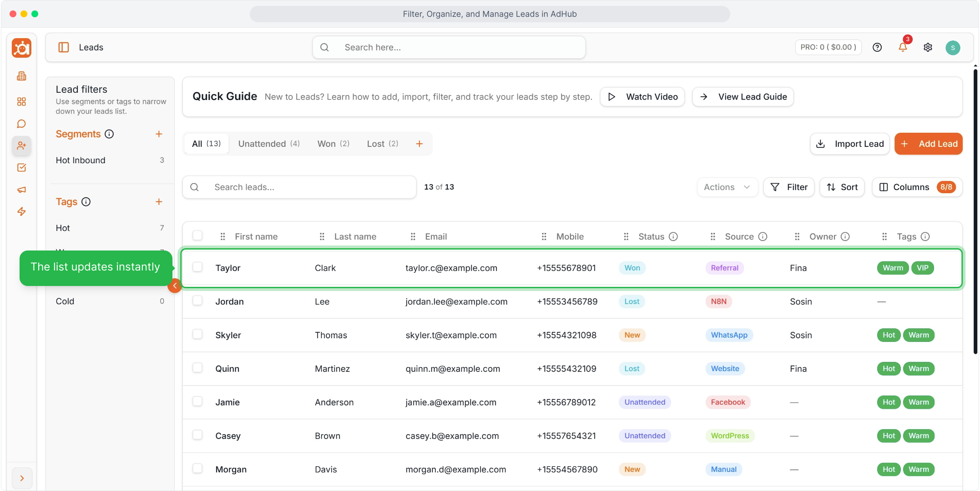
Task: Open the chat icon in sidebar
Action: click(x=21, y=124)
